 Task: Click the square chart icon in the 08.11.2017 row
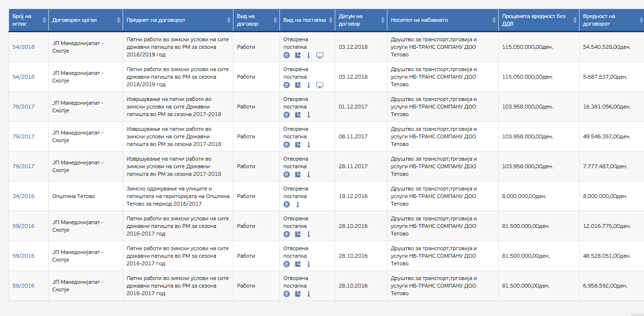coord(298,144)
